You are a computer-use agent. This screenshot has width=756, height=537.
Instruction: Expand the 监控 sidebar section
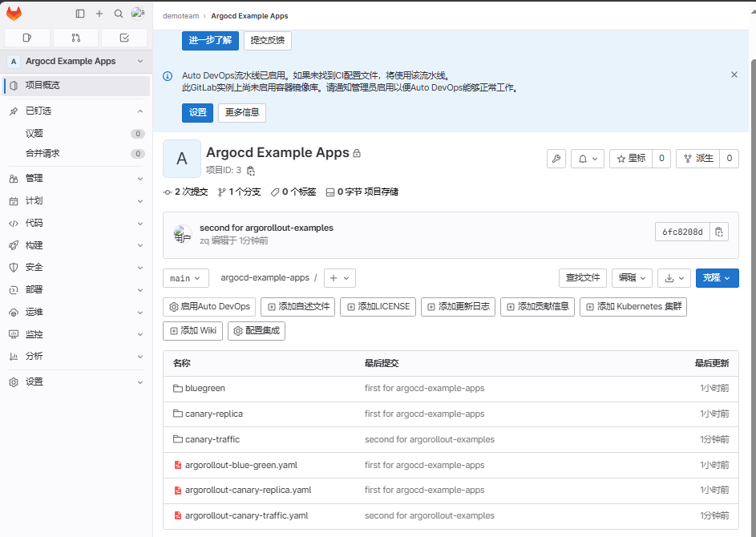point(77,334)
